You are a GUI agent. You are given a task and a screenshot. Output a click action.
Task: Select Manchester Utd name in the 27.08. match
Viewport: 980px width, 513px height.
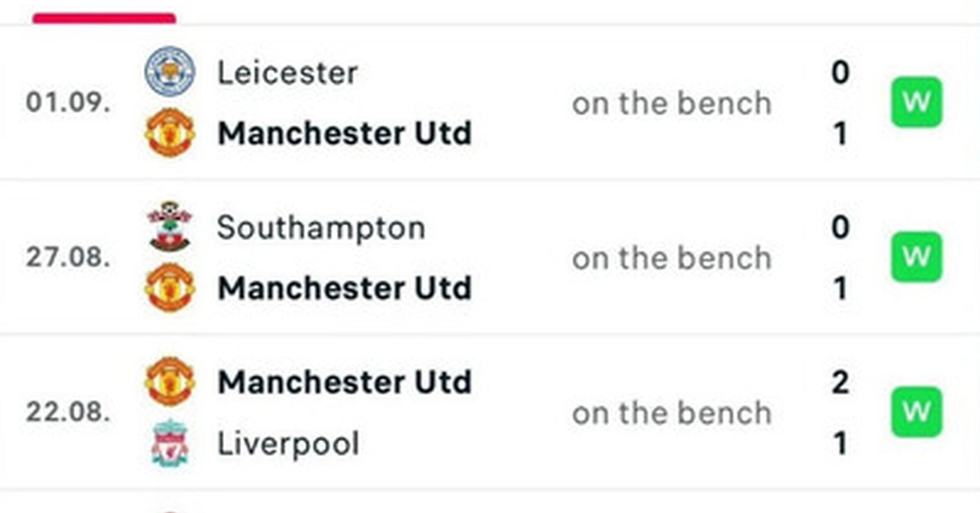click(x=344, y=288)
